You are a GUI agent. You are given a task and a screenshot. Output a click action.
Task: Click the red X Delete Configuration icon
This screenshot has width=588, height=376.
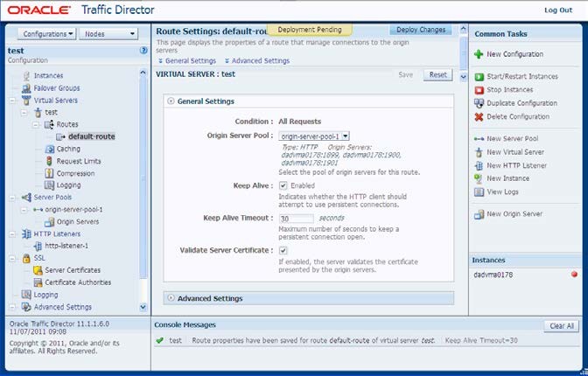[x=479, y=117]
